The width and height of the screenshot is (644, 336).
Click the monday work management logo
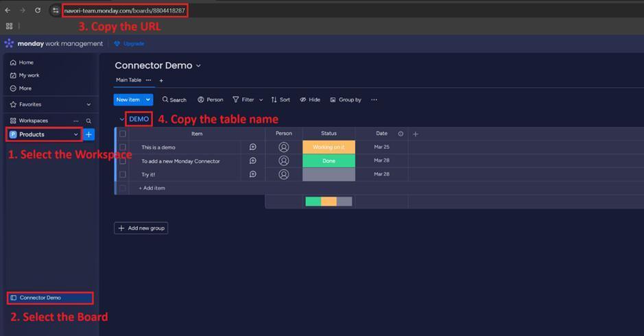click(x=53, y=43)
